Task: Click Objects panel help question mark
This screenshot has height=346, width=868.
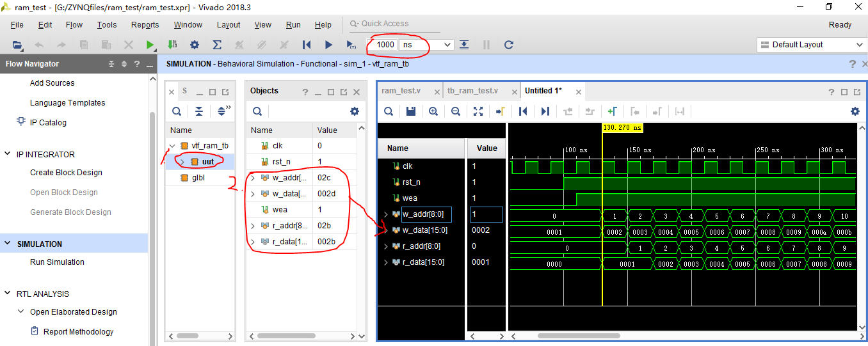Action: tap(305, 92)
